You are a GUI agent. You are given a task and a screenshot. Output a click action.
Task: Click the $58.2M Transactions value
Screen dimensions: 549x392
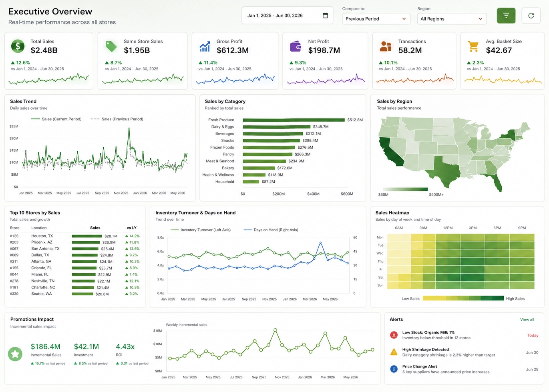410,50
